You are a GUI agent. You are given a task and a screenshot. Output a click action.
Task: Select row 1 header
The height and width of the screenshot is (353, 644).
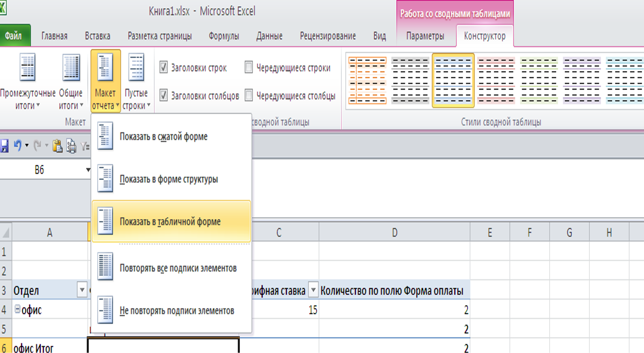pos(5,251)
